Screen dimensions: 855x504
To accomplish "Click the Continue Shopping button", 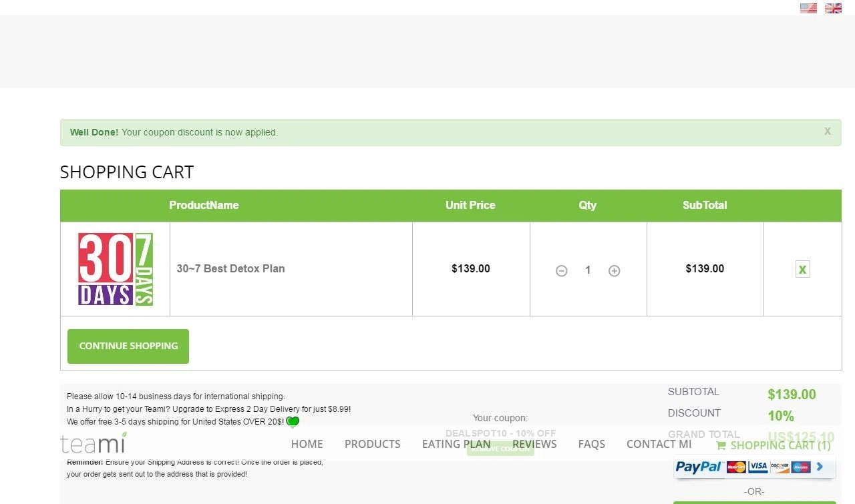I will (x=128, y=346).
